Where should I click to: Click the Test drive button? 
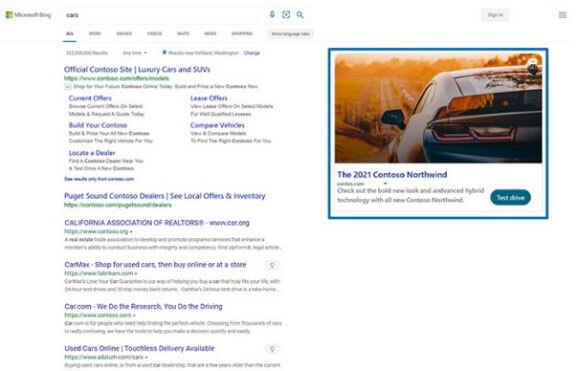point(511,198)
